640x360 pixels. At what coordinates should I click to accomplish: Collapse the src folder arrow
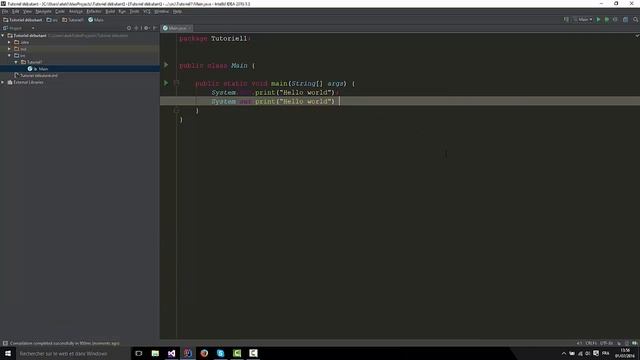click(9, 56)
